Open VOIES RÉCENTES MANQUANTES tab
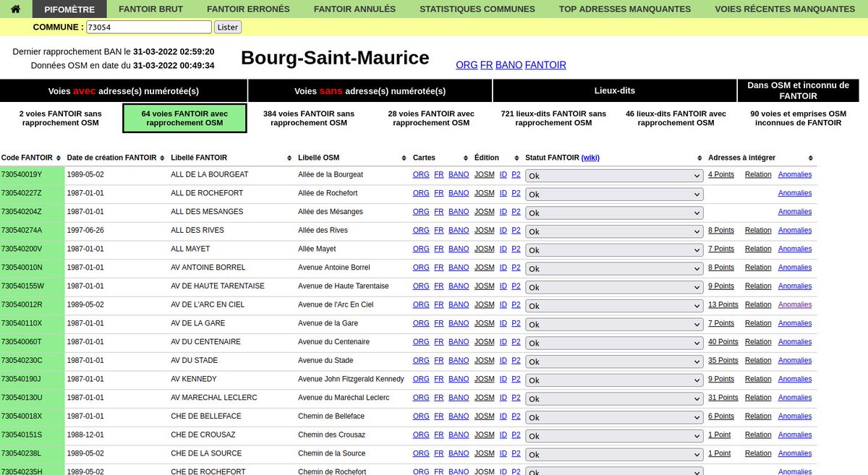The width and height of the screenshot is (868, 475). pyautogui.click(x=785, y=9)
